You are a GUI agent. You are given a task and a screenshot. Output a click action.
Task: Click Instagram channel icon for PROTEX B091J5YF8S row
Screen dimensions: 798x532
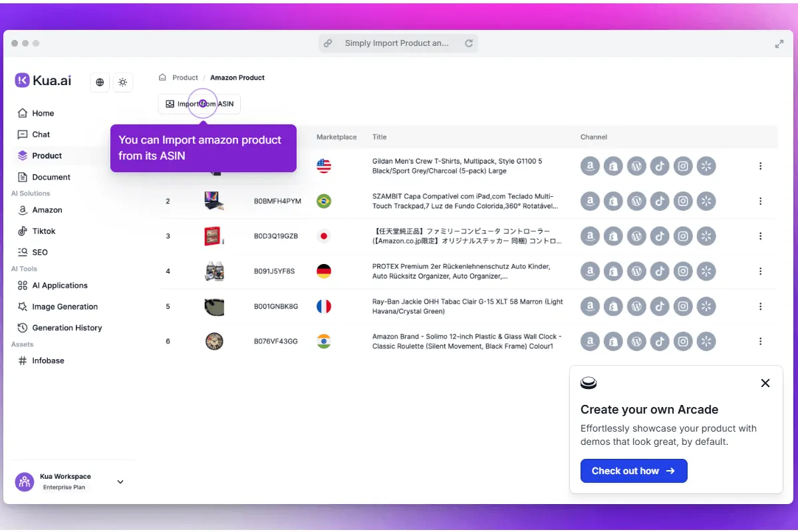(683, 271)
